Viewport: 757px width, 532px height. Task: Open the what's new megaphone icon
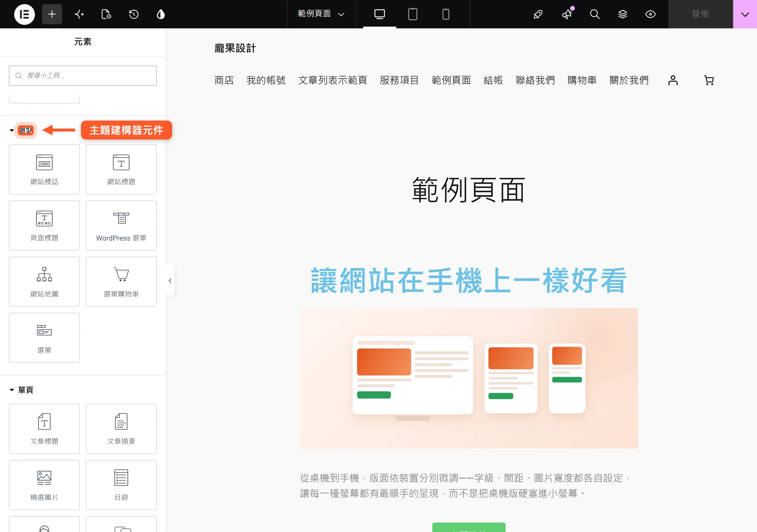point(567,14)
